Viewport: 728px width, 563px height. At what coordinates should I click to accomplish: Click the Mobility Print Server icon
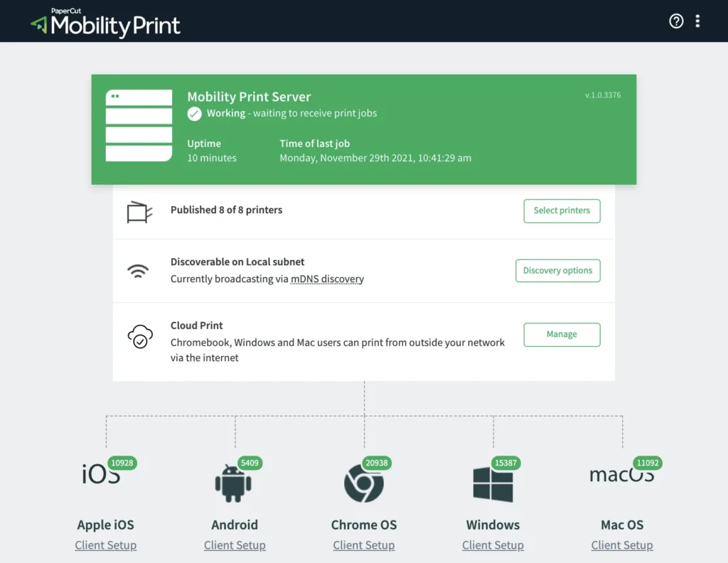tap(139, 126)
